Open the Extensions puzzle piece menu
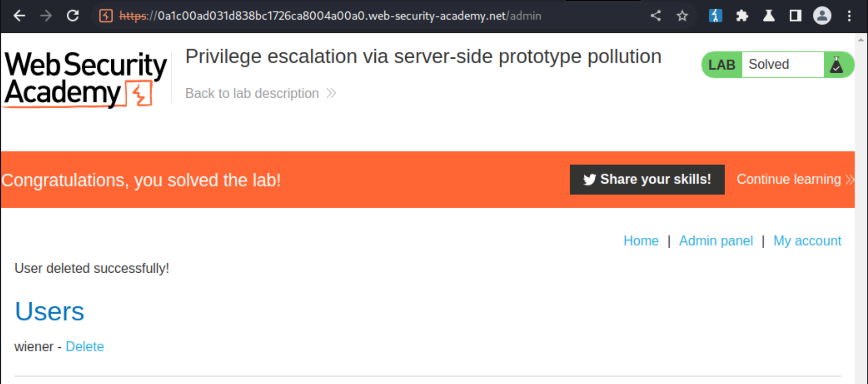Screen dimensions: 868x384 [742, 16]
